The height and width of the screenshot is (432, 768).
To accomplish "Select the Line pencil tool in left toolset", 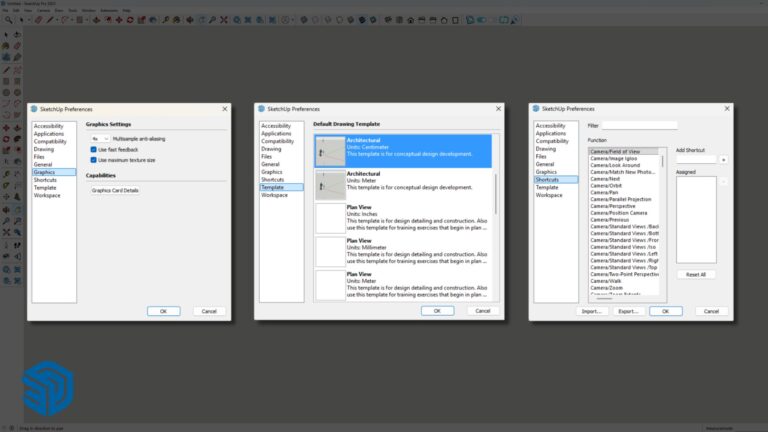I will click(x=6, y=70).
